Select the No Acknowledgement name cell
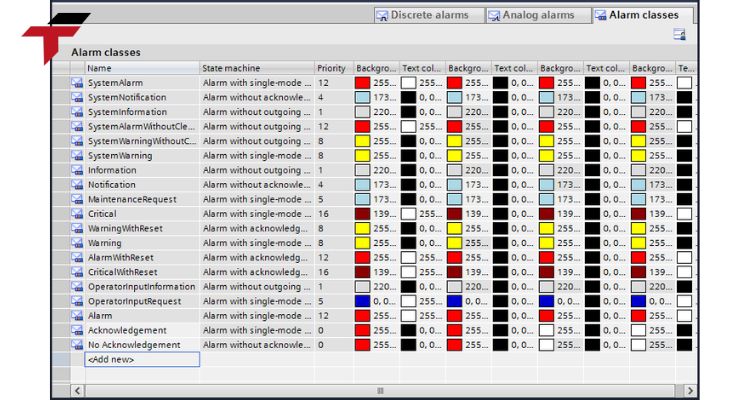The height and width of the screenshot is (400, 750). pyautogui.click(x=142, y=345)
